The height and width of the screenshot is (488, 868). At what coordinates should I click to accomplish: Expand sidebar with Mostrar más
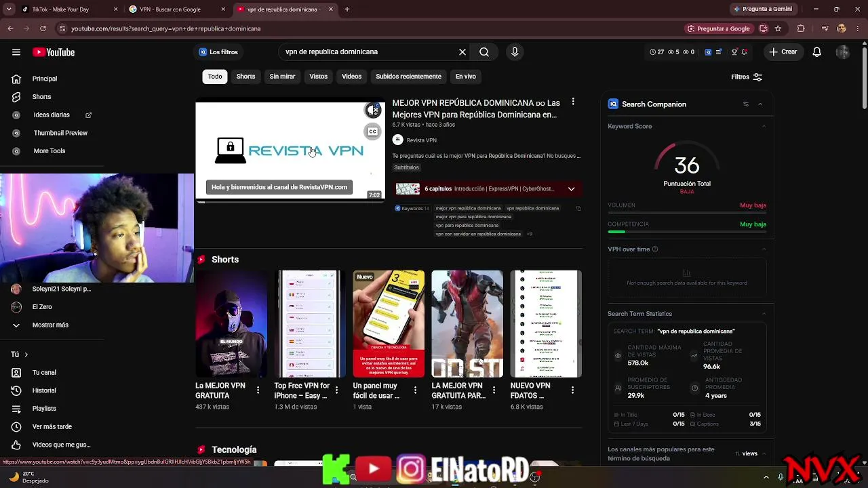(x=50, y=325)
